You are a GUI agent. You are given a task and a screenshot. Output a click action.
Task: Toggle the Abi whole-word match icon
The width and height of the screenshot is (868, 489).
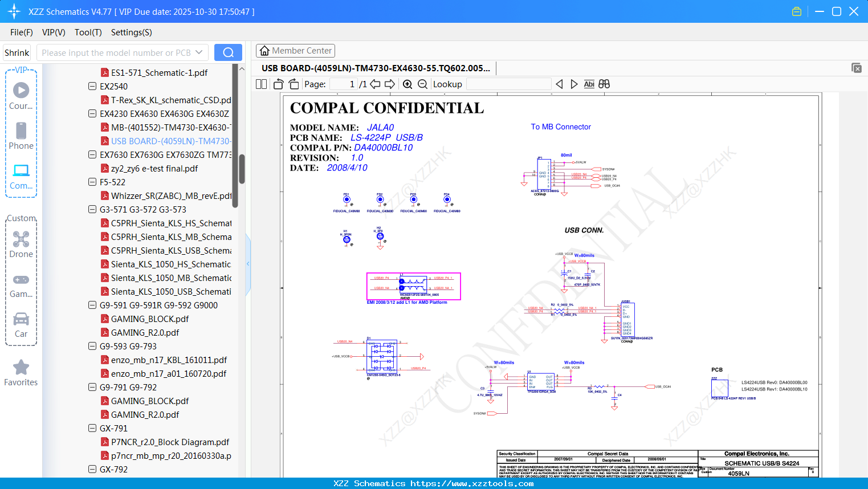click(x=589, y=84)
